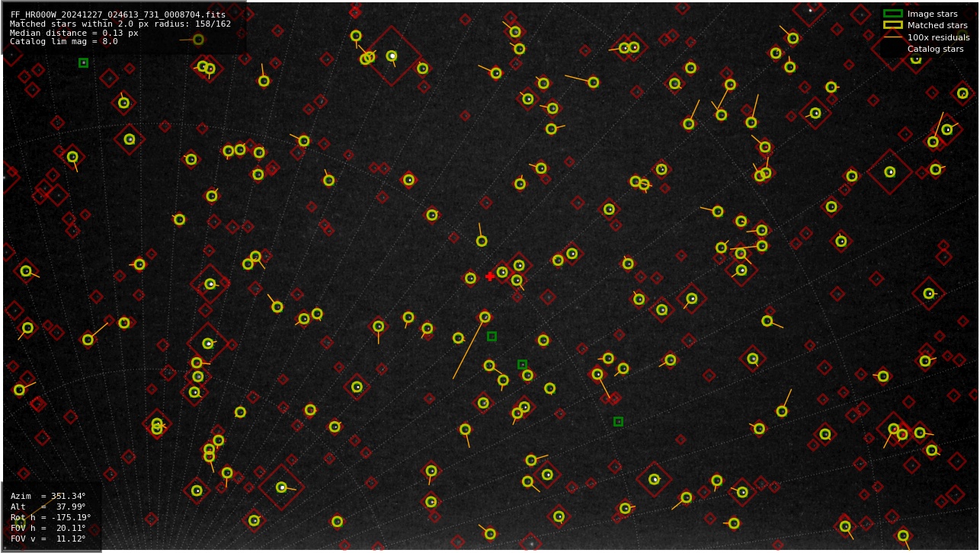Click the 'Matched stars' legend label
This screenshot has width=980, height=553.
coord(937,25)
